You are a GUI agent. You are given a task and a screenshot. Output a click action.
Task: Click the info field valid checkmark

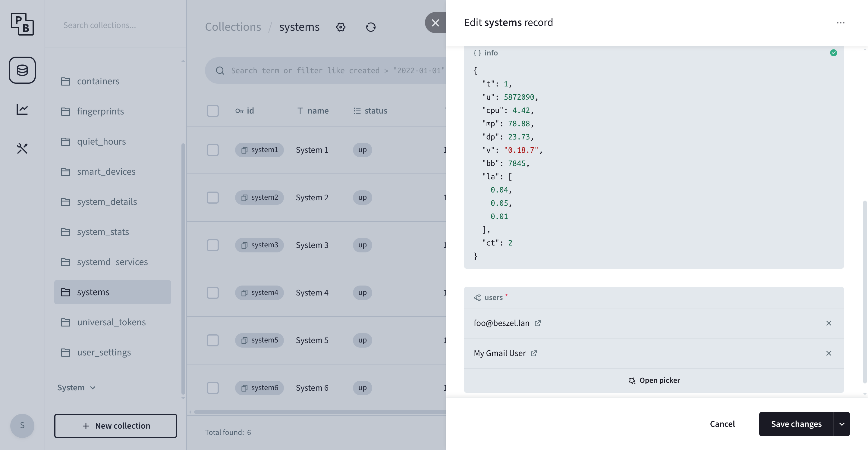coord(833,53)
